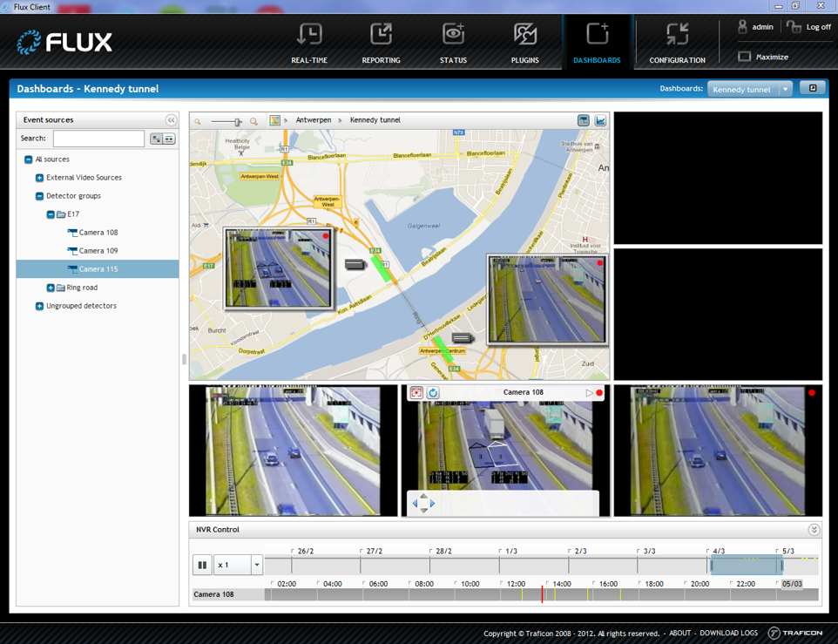Expand the External Video Sources node
Viewport: 838px width, 644px height.
click(x=39, y=178)
